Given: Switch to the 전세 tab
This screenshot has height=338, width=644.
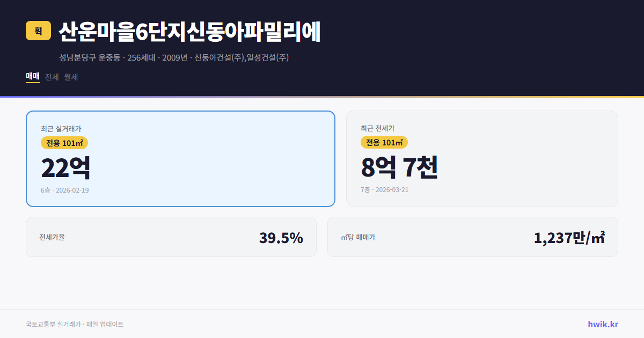Looking at the screenshot, I should pos(52,77).
